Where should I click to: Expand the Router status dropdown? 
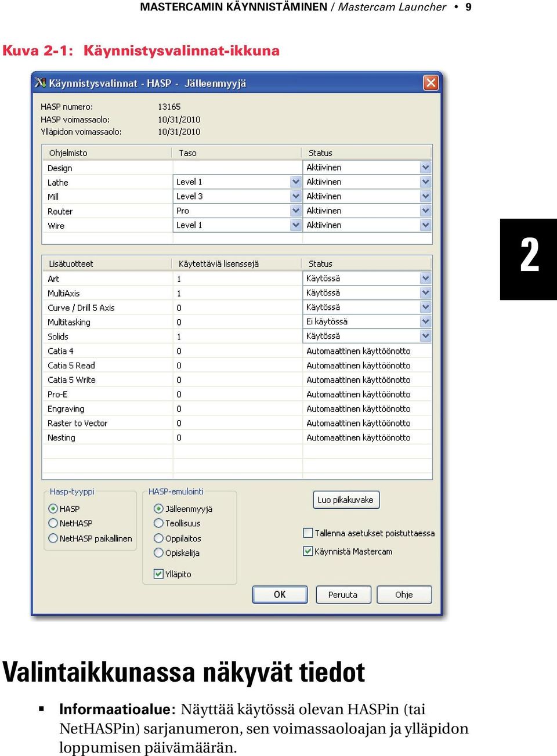[x=426, y=211]
